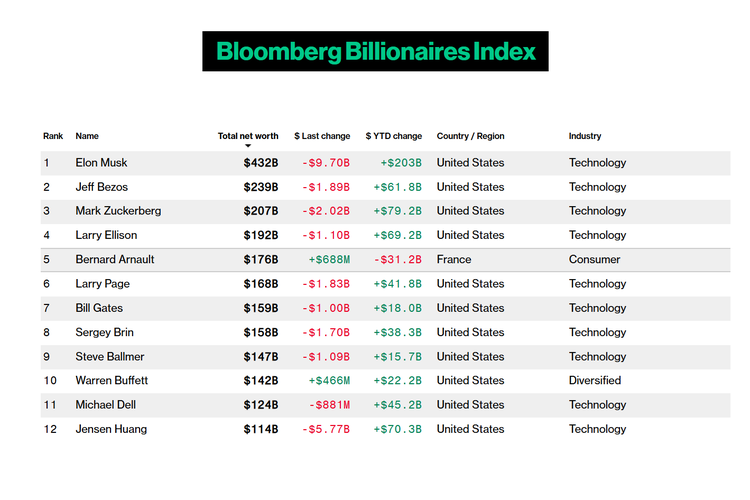The height and width of the screenshot is (500, 750).
Task: Click Warren Buffett's name
Action: pyautogui.click(x=111, y=381)
